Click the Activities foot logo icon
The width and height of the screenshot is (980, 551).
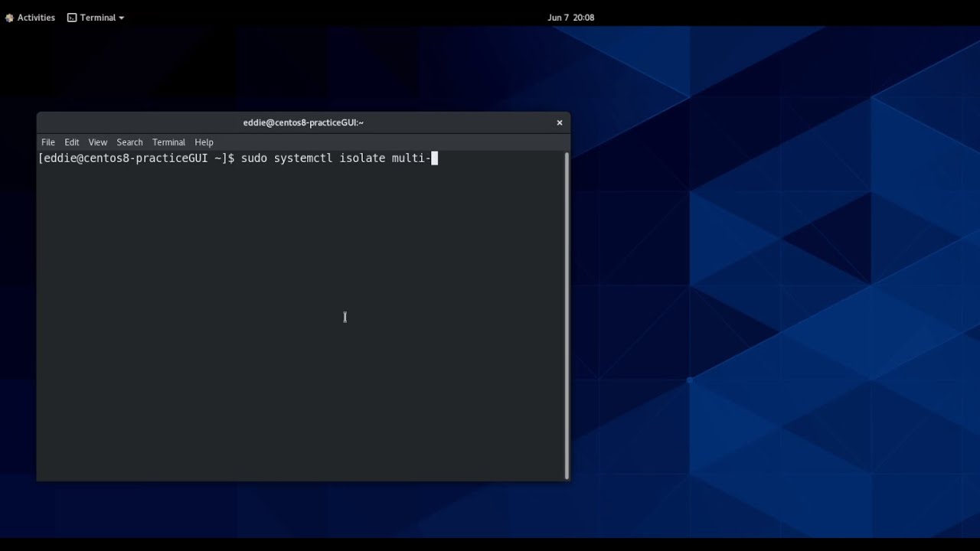[9, 18]
